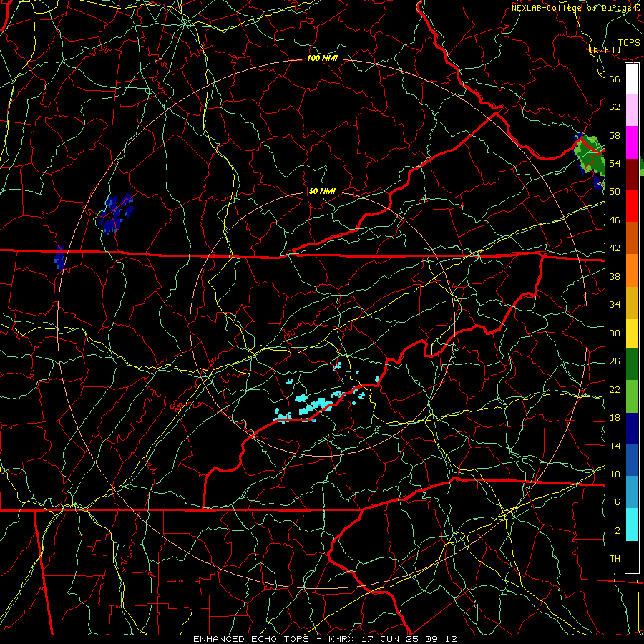
Task: Click the 30 value on the legend
Action: [615, 333]
